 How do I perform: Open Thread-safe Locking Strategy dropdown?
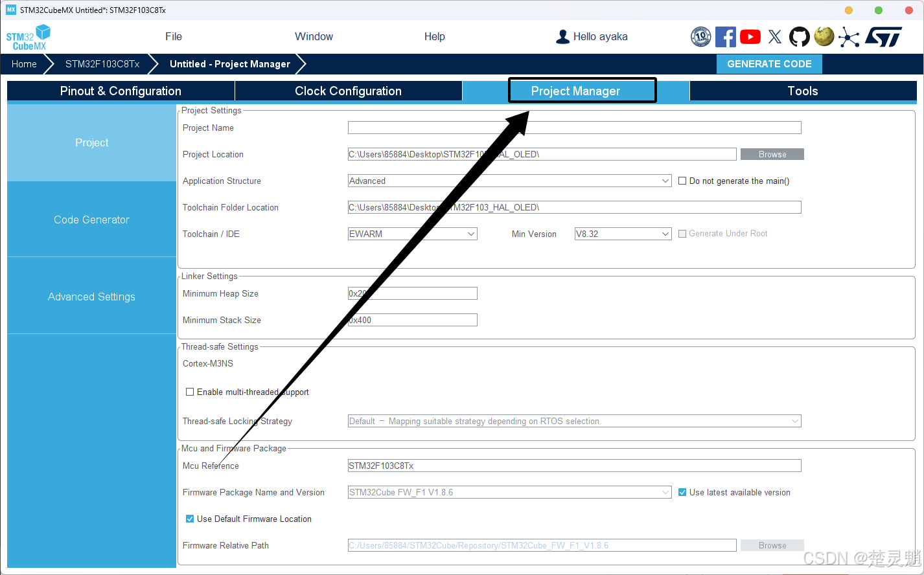point(575,421)
